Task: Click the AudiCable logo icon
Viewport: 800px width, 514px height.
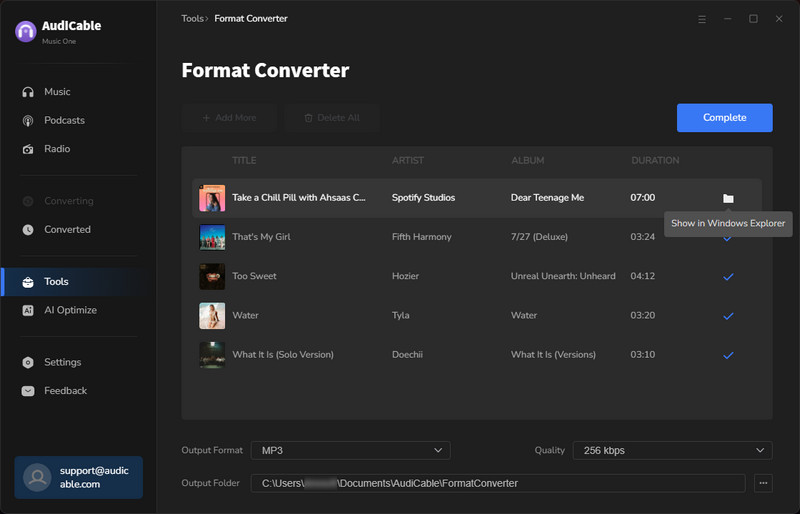Action: [x=26, y=32]
